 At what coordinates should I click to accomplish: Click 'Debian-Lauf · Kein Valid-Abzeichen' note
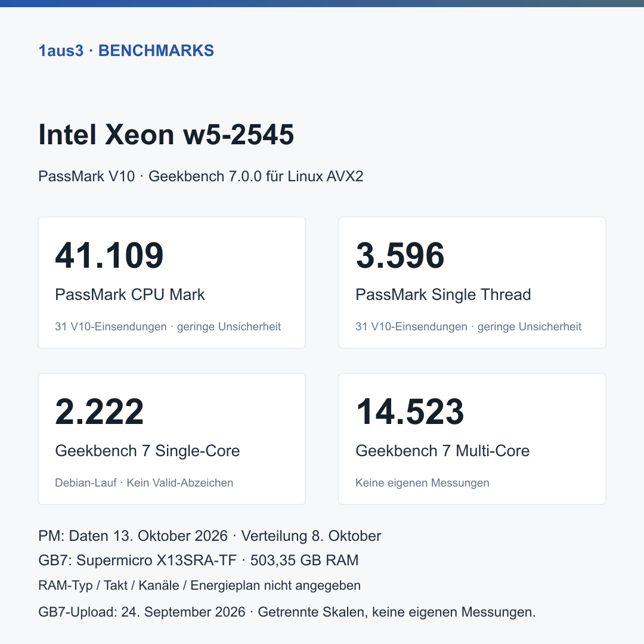144,482
